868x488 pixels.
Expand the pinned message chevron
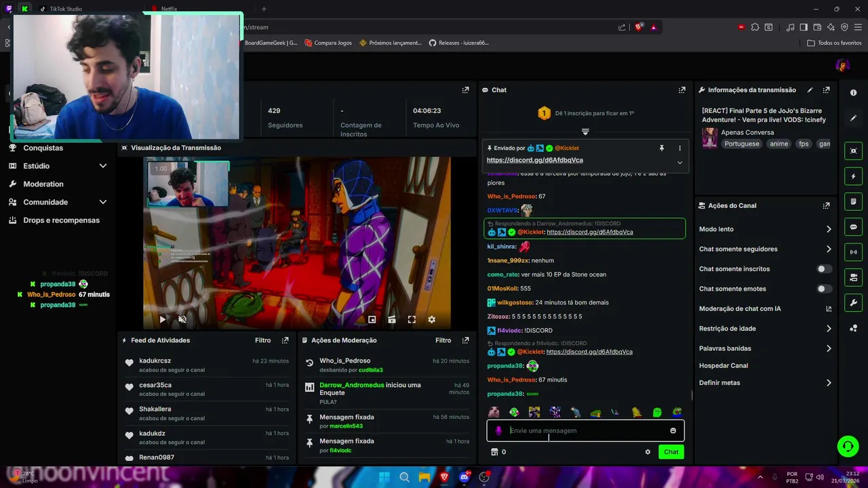pos(679,163)
